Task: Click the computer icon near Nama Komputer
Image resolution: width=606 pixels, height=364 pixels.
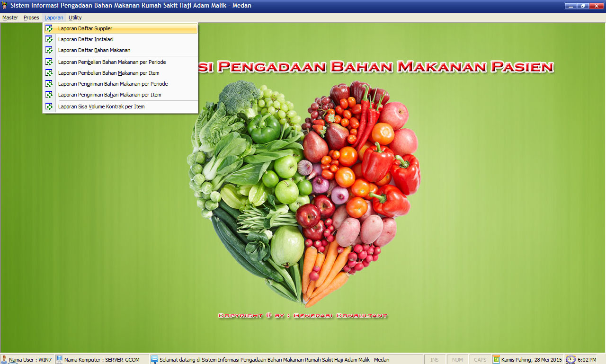Action: pyautogui.click(x=60, y=359)
